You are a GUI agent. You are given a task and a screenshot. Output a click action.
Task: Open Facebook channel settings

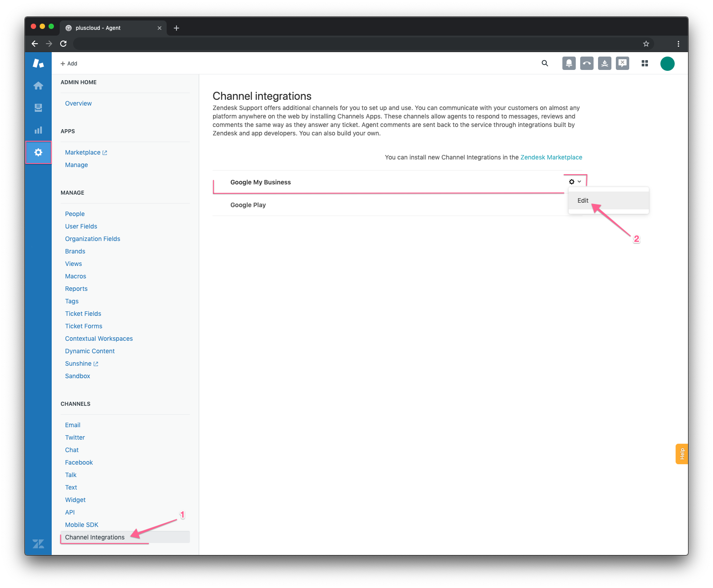click(x=79, y=462)
